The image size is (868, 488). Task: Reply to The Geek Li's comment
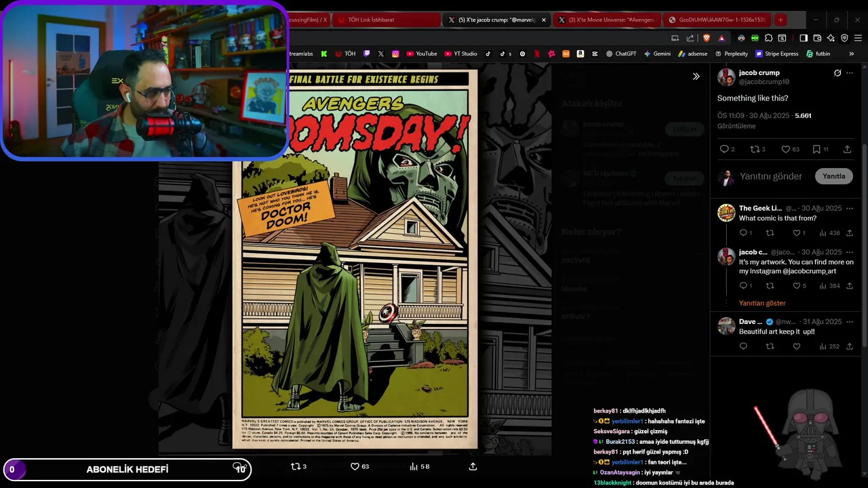pyautogui.click(x=743, y=232)
